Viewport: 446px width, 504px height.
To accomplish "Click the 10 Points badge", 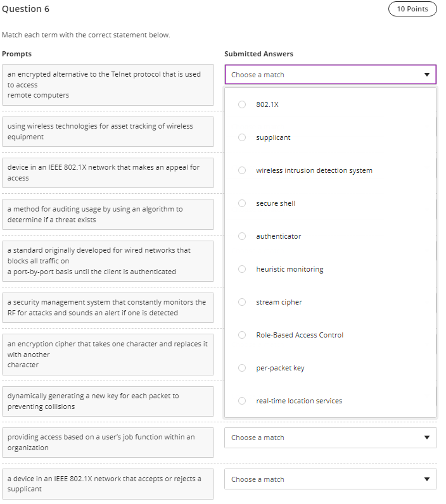I will coord(412,9).
